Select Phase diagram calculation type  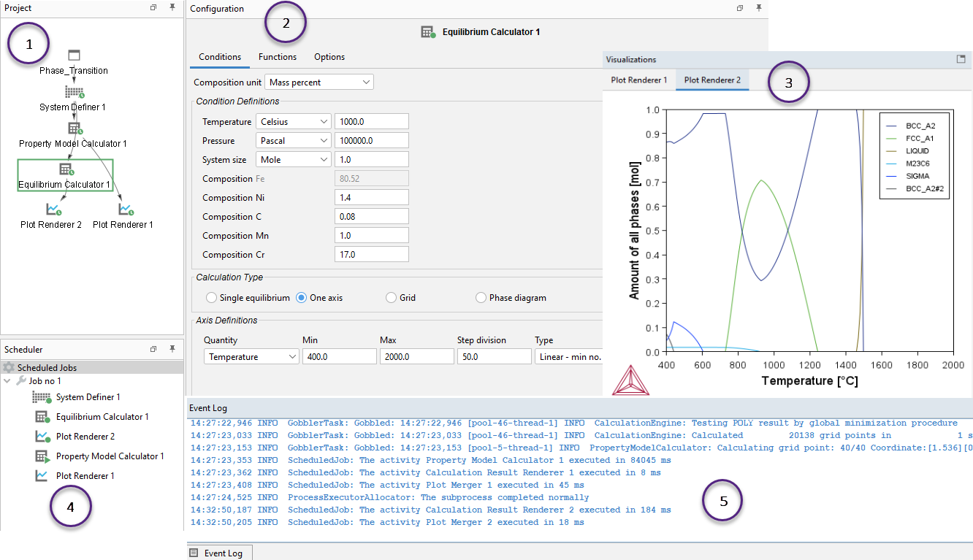click(481, 298)
